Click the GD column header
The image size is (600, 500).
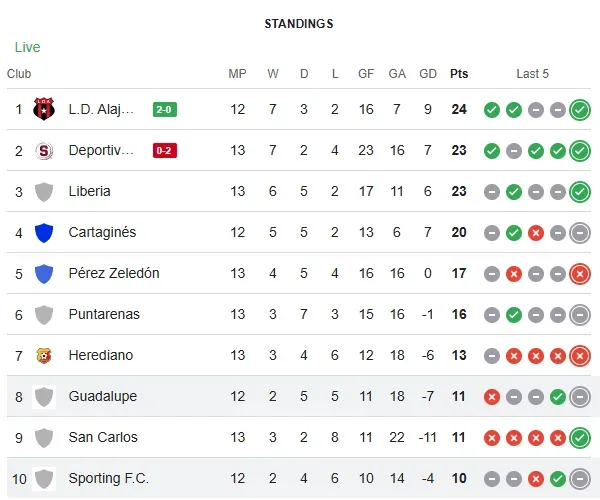428,73
